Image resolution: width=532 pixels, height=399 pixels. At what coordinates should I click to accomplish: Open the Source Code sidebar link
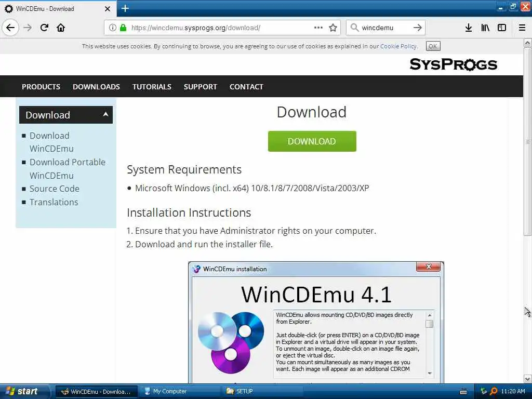(54, 189)
